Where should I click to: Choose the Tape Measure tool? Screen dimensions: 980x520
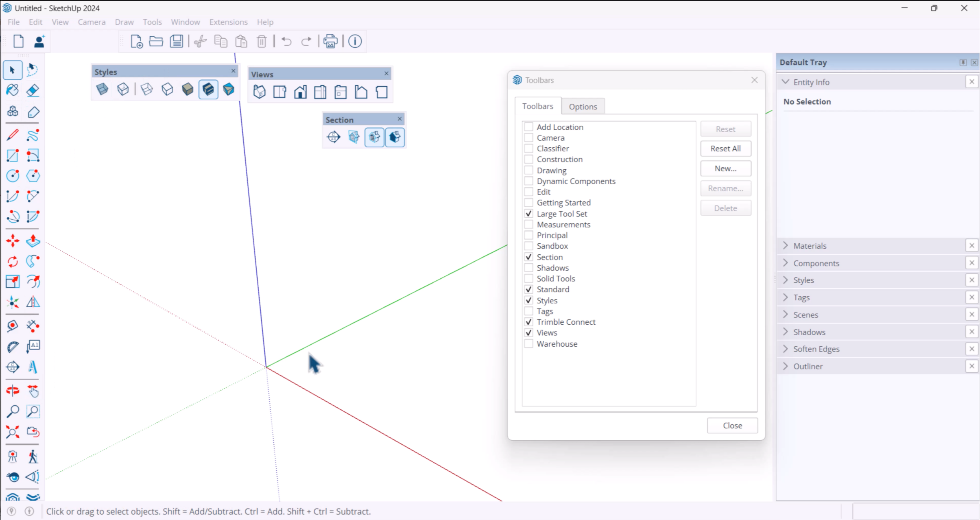click(x=12, y=326)
